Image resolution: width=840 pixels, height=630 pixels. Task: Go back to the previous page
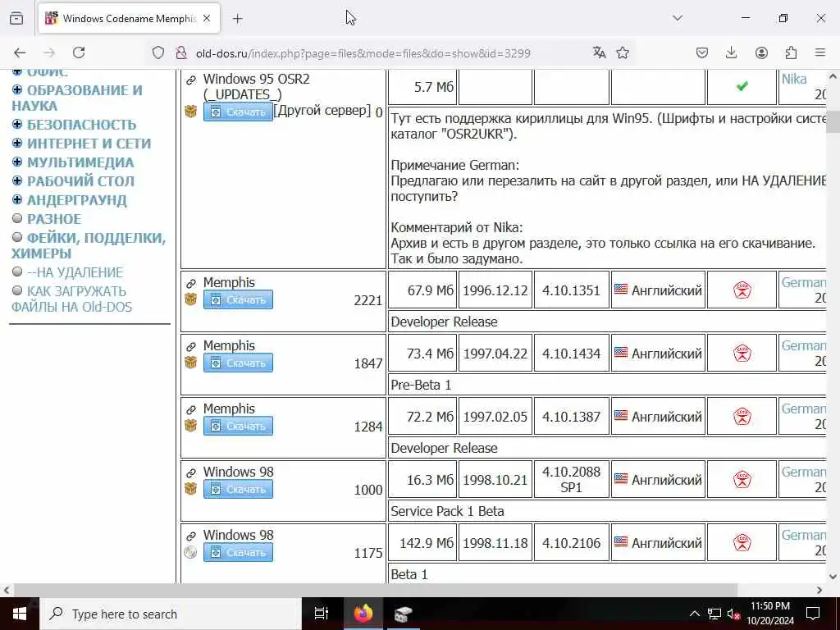(x=20, y=52)
